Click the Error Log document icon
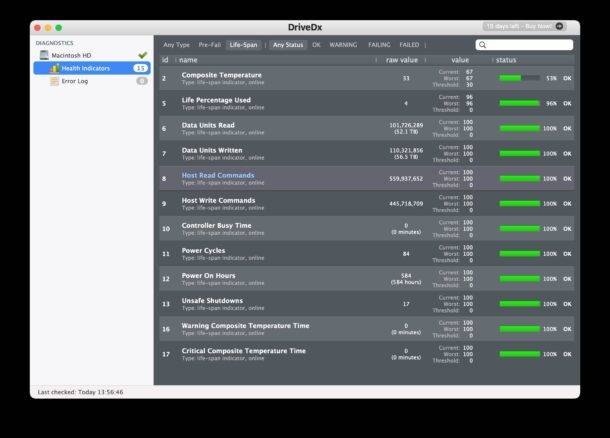 tap(54, 81)
